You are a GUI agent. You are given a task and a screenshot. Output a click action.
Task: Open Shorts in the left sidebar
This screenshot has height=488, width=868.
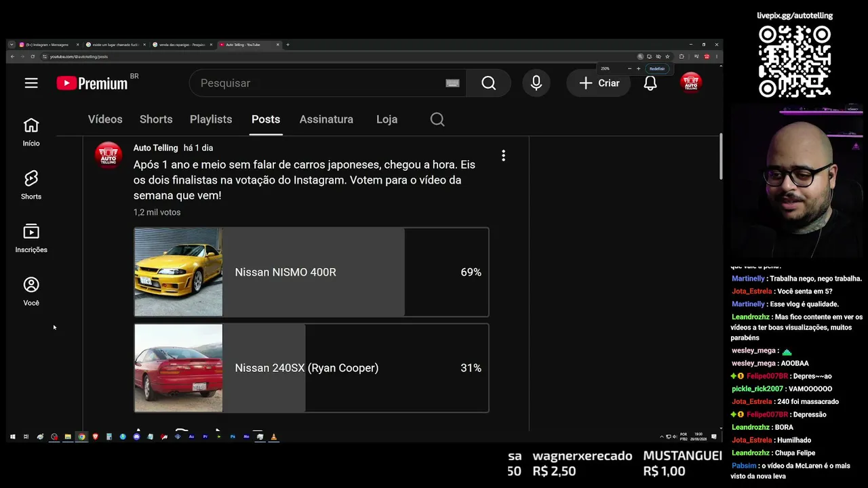pyautogui.click(x=31, y=184)
